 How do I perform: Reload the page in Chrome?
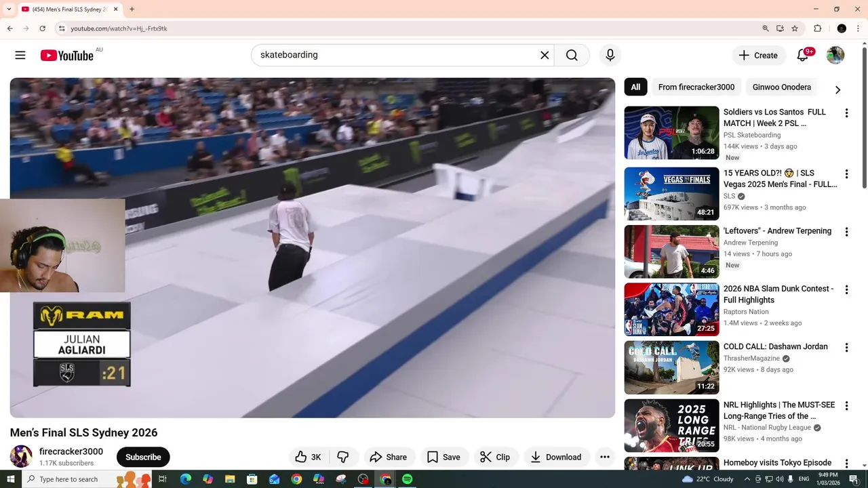pos(42,28)
